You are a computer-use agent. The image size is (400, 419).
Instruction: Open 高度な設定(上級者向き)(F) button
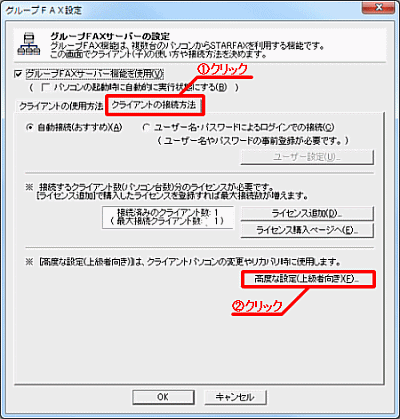coord(308,279)
